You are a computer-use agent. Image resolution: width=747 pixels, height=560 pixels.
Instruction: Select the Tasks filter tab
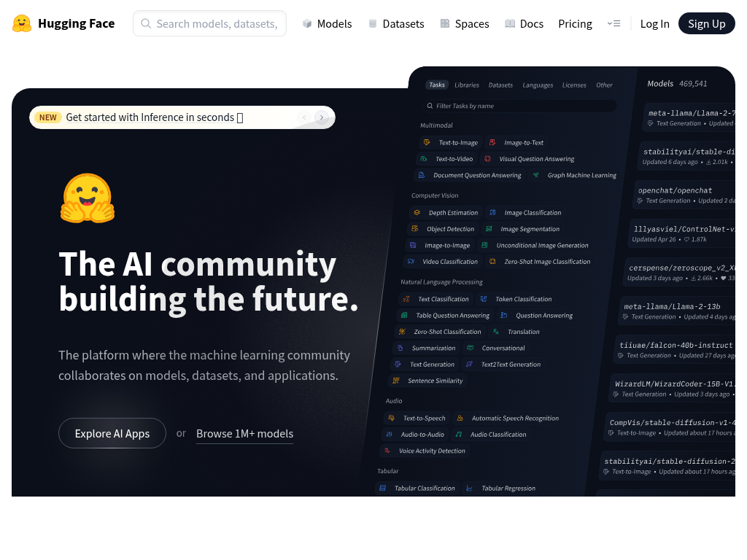437,85
